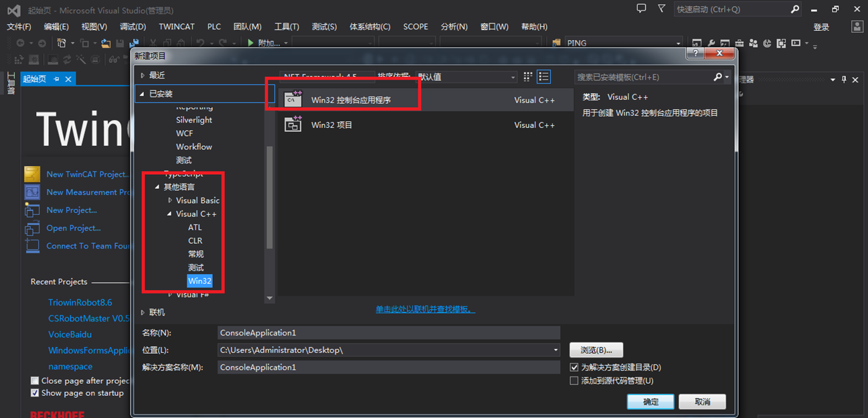Click the template tree scrollbar thumb
Image resolution: width=868 pixels, height=418 pixels.
tap(270, 198)
